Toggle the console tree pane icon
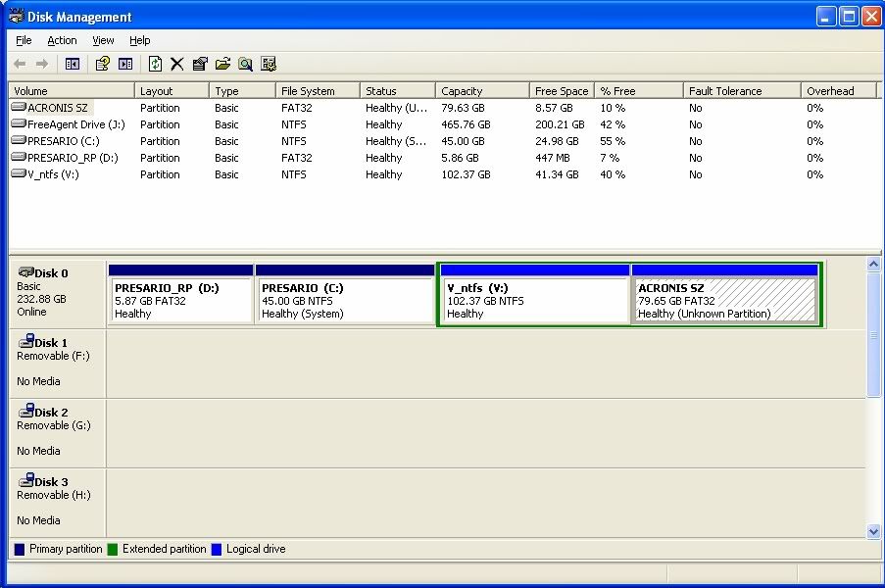The image size is (885, 588). click(73, 65)
